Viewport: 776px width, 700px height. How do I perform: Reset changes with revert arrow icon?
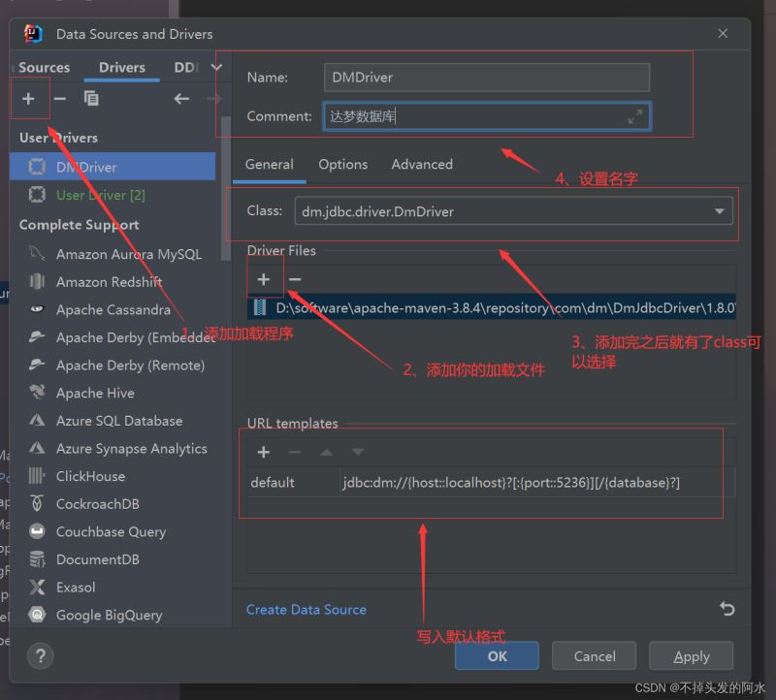pos(727,609)
